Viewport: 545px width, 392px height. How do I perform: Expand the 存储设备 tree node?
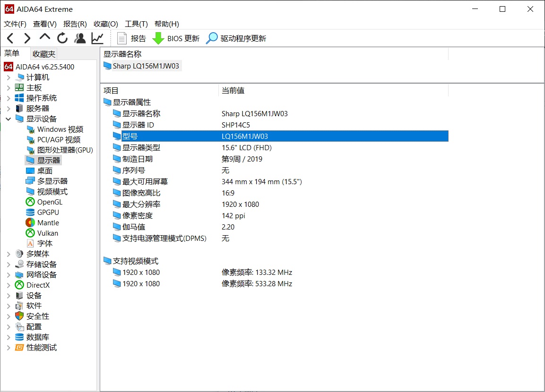[x=9, y=264]
